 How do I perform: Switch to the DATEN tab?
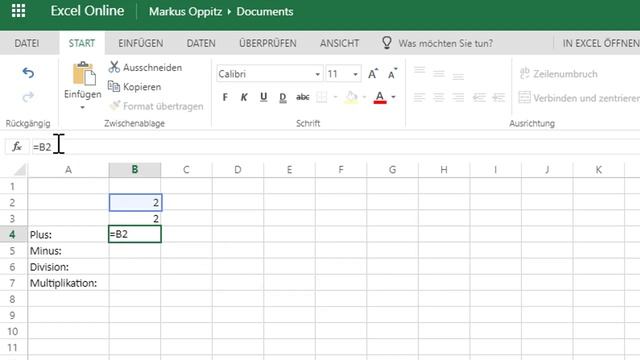pyautogui.click(x=201, y=43)
